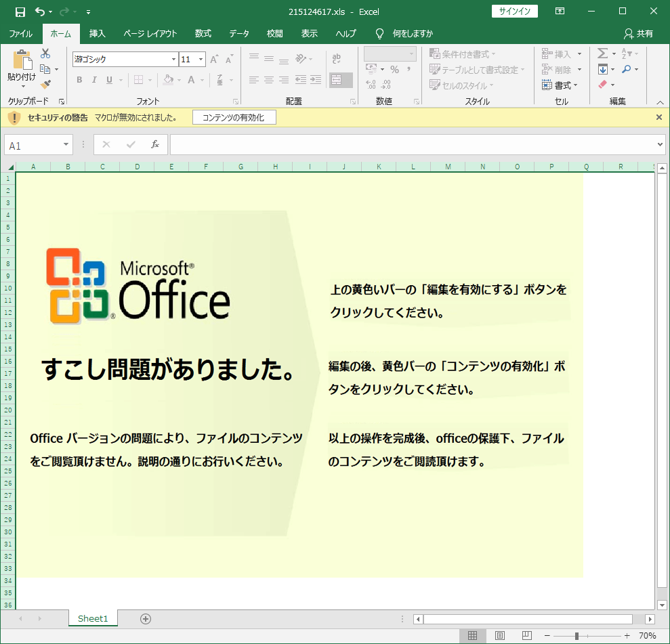Click the Find and Select magnifier icon

coord(627,69)
